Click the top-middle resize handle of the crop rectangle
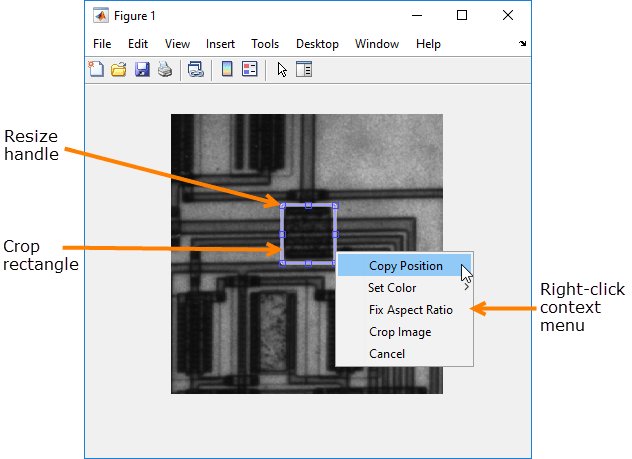Image resolution: width=632 pixels, height=459 pixels. tap(308, 206)
